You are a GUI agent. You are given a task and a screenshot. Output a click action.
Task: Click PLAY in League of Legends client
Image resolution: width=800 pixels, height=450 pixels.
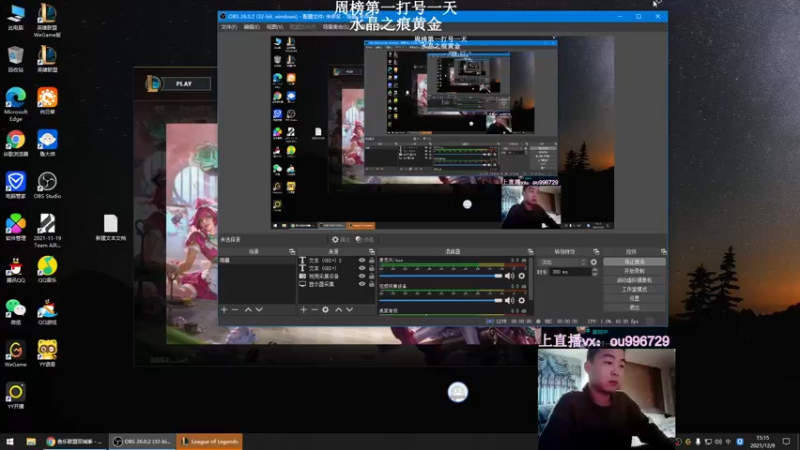coord(184,84)
